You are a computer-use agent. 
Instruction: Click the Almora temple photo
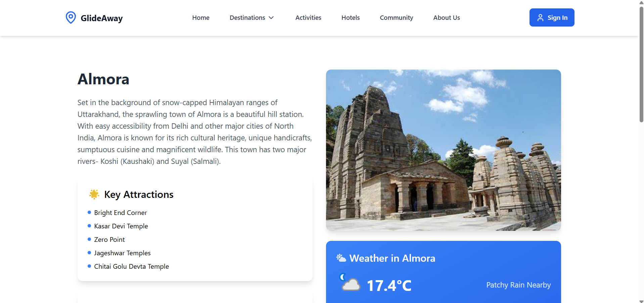(x=443, y=150)
